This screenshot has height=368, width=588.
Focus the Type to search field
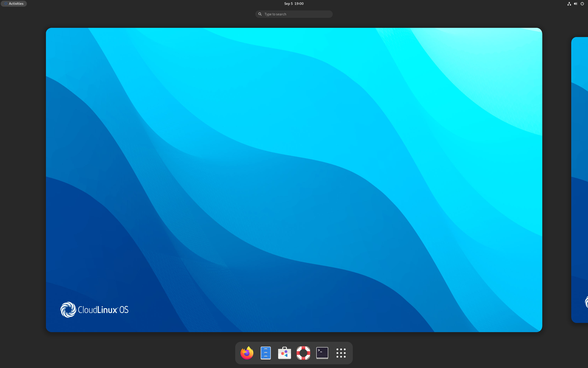[294, 14]
